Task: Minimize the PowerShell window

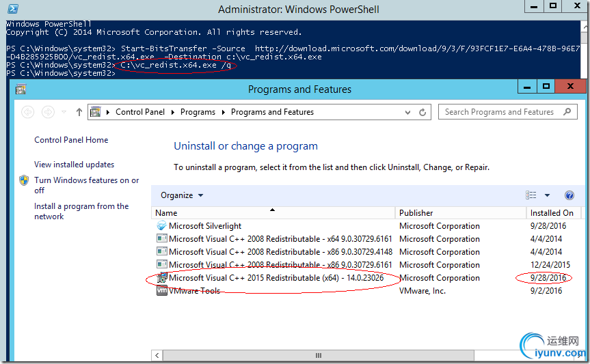Action: [x=534, y=6]
